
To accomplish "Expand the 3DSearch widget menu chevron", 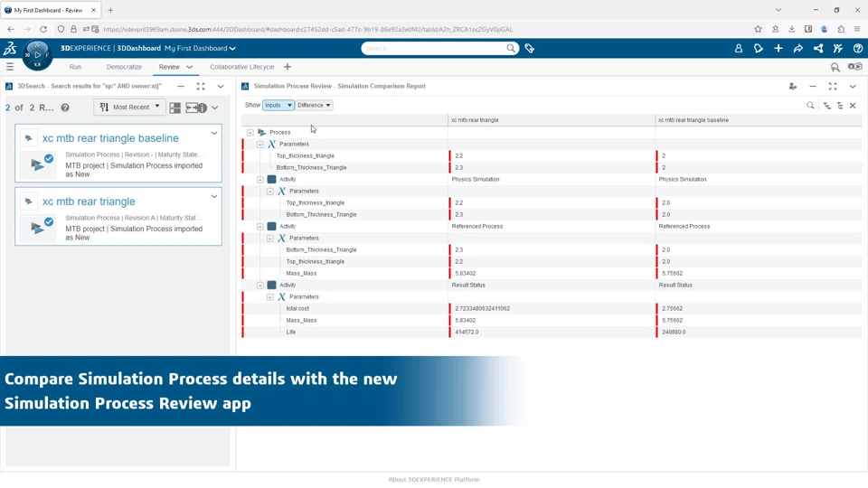I will coord(221,87).
